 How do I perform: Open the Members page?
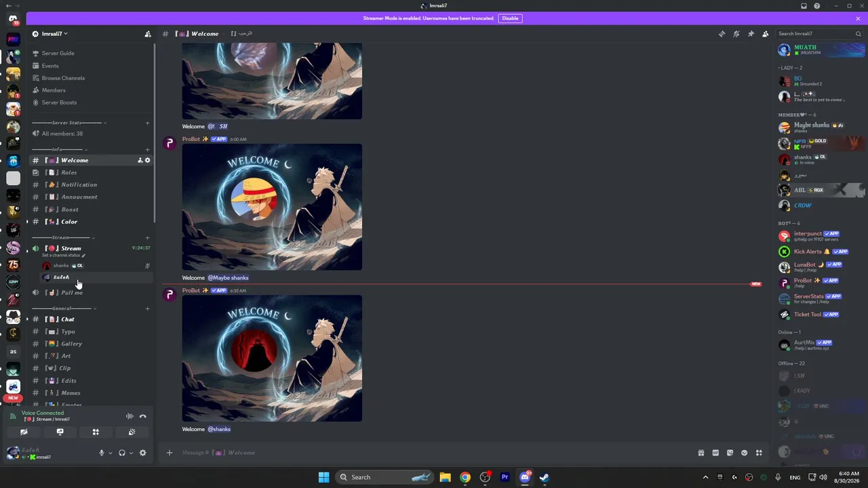[54, 90]
